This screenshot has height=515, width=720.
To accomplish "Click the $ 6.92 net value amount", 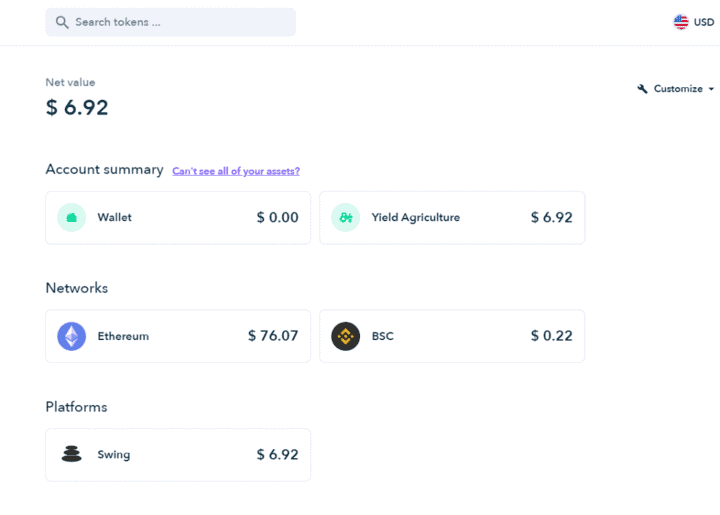I will click(77, 108).
